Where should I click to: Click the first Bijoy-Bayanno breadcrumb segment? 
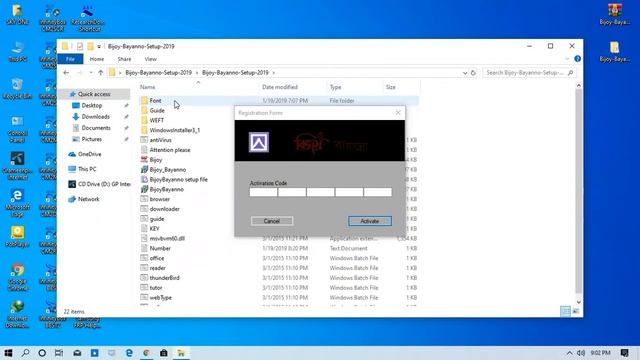click(x=158, y=73)
